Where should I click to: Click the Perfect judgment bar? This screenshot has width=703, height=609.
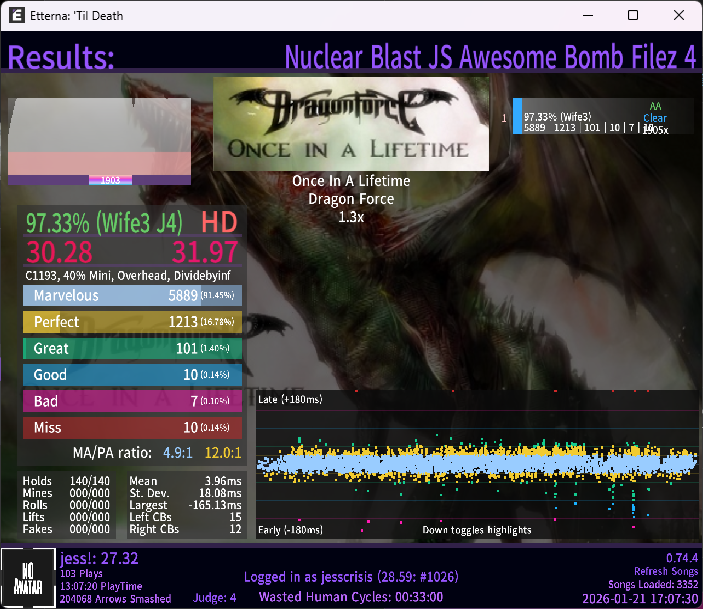point(132,322)
